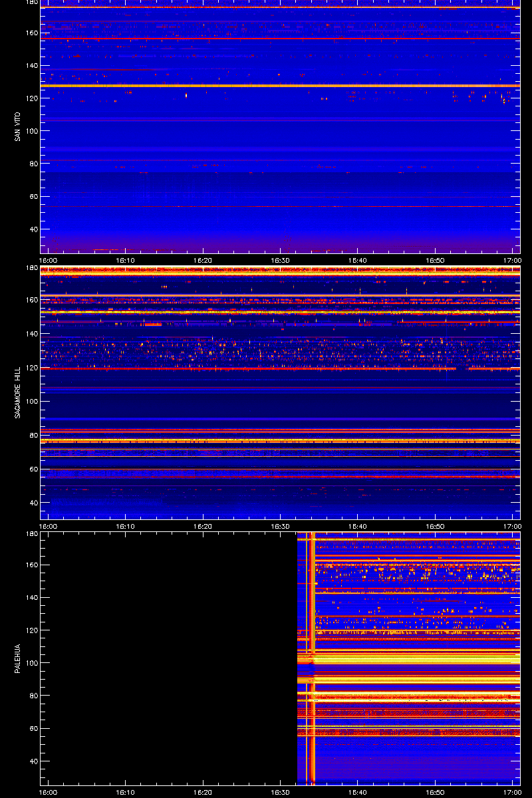This screenshot has width=532, height=798.
Task: Click 16:30 time label under Palehua plot
Action: [x=280, y=793]
